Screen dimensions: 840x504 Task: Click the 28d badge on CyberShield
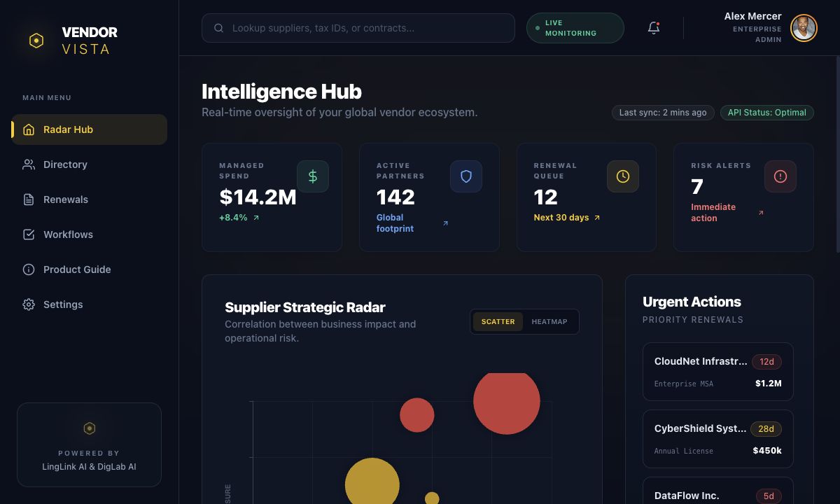[766, 429]
